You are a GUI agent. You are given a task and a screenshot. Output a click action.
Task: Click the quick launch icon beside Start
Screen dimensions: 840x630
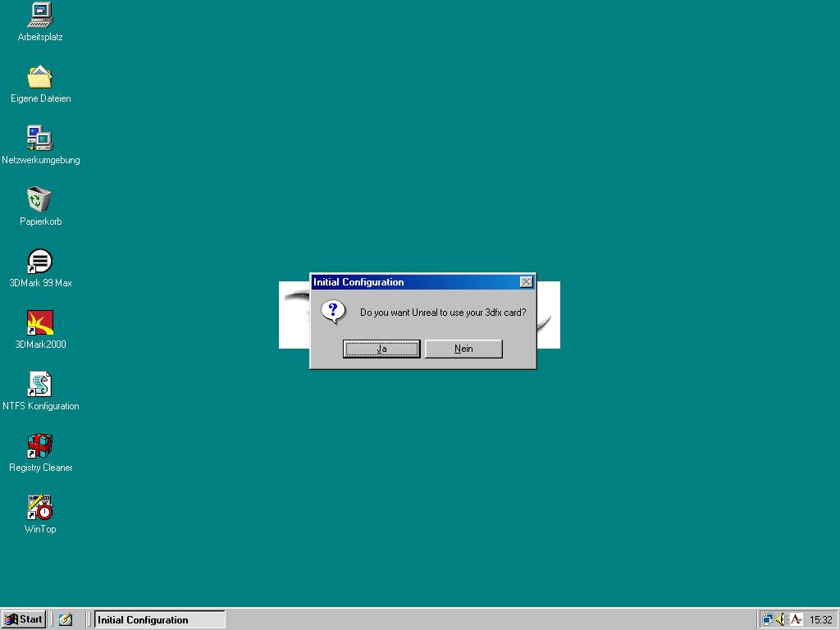tap(66, 620)
